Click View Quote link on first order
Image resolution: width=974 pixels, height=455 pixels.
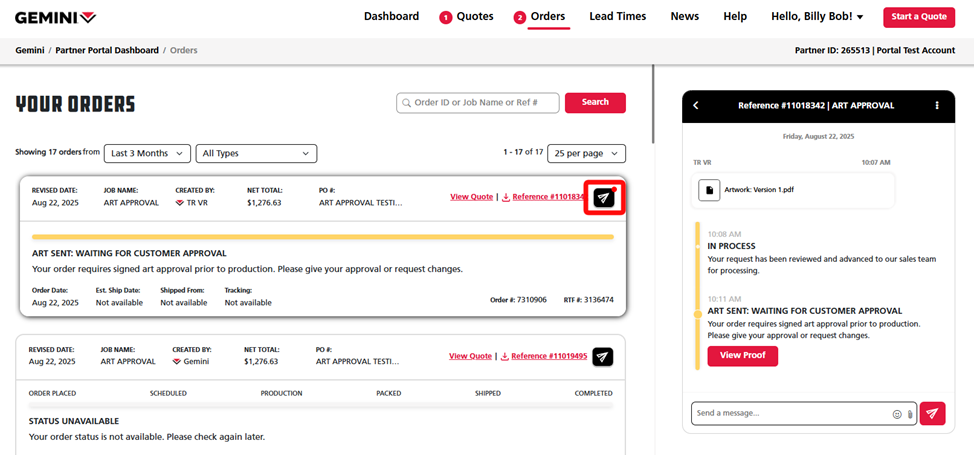[x=471, y=197]
